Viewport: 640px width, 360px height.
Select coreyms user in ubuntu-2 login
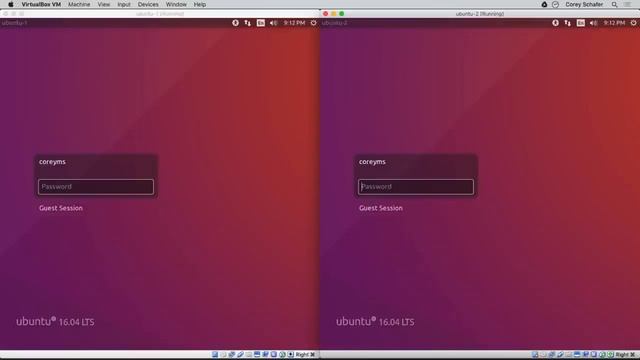(x=372, y=162)
